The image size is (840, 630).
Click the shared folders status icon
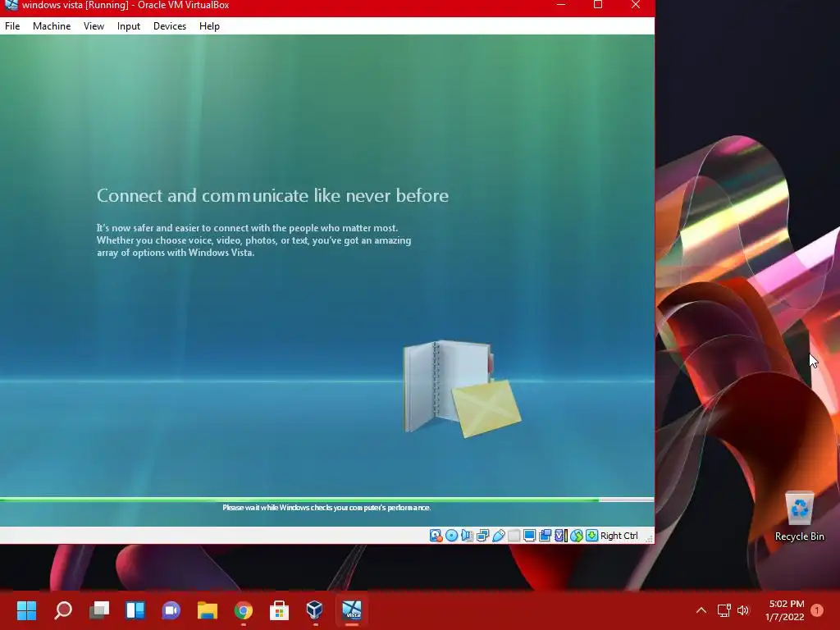click(514, 536)
